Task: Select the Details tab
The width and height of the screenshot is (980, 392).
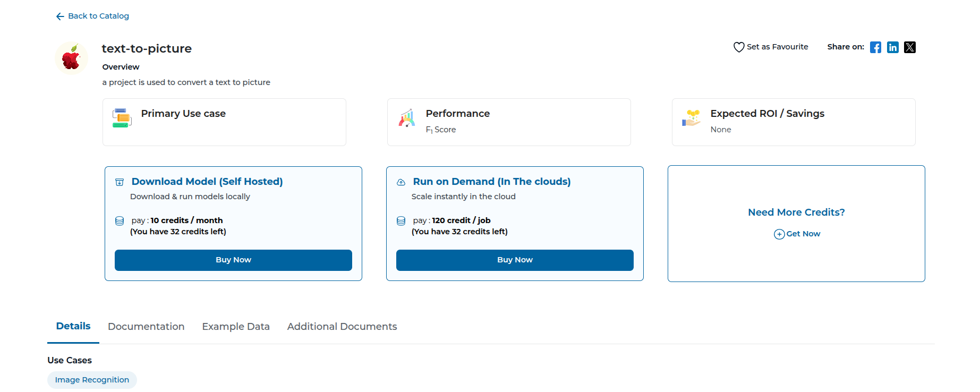Action: pos(73,326)
